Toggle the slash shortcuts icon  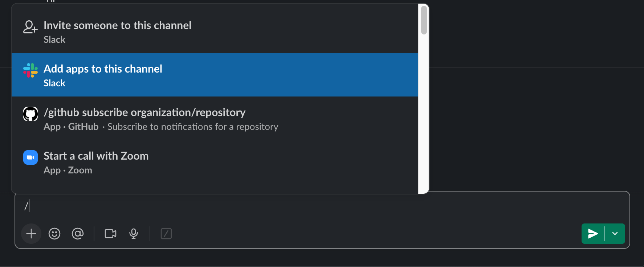tap(166, 234)
